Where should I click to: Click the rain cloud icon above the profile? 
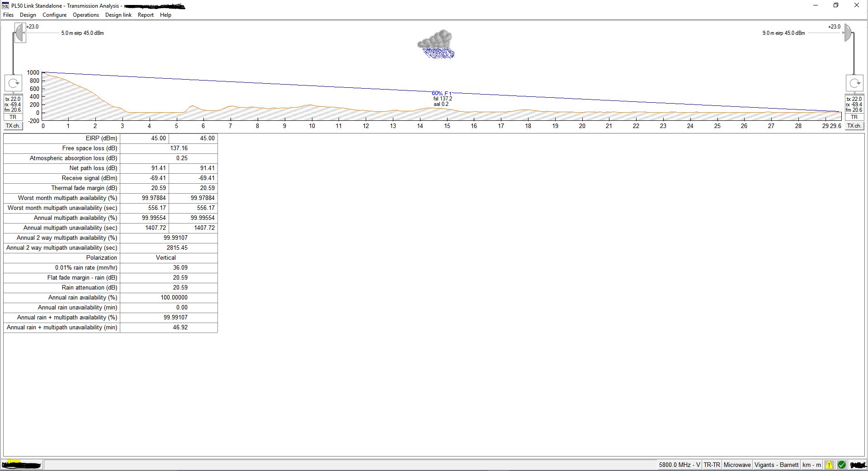click(436, 44)
